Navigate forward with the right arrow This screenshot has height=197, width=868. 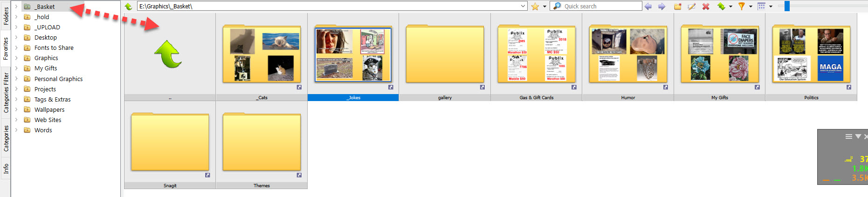point(661,7)
